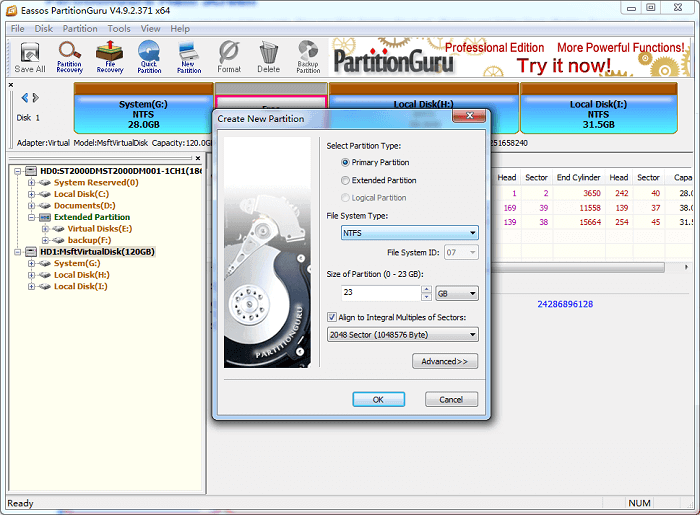Open the Help menu
Image resolution: width=700 pixels, height=515 pixels.
point(180,29)
